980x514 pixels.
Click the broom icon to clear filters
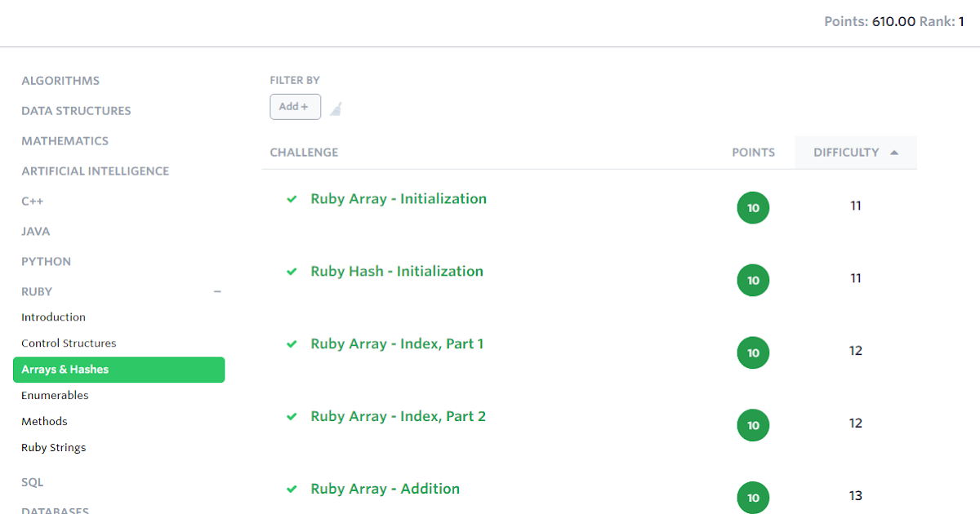(x=335, y=107)
